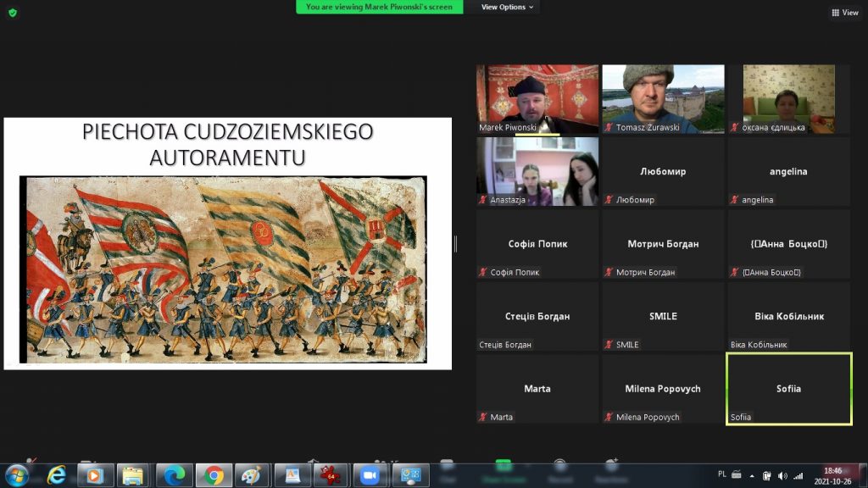Open Microsoft Edge from taskbar
This screenshot has height=488, width=868.
click(174, 474)
